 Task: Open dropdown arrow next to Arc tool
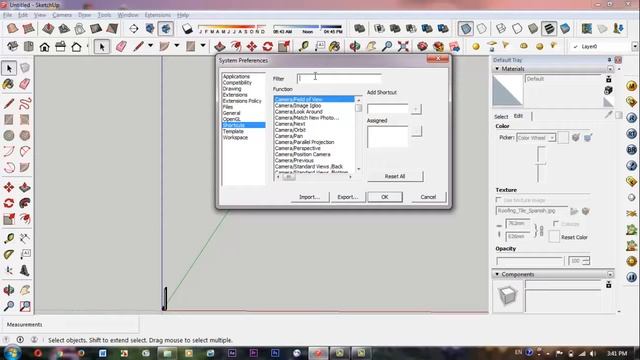pyautogui.click(x=177, y=46)
